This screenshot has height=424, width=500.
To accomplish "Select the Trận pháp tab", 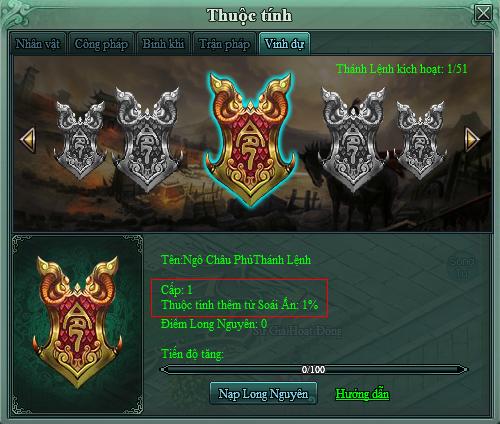I will [x=224, y=44].
